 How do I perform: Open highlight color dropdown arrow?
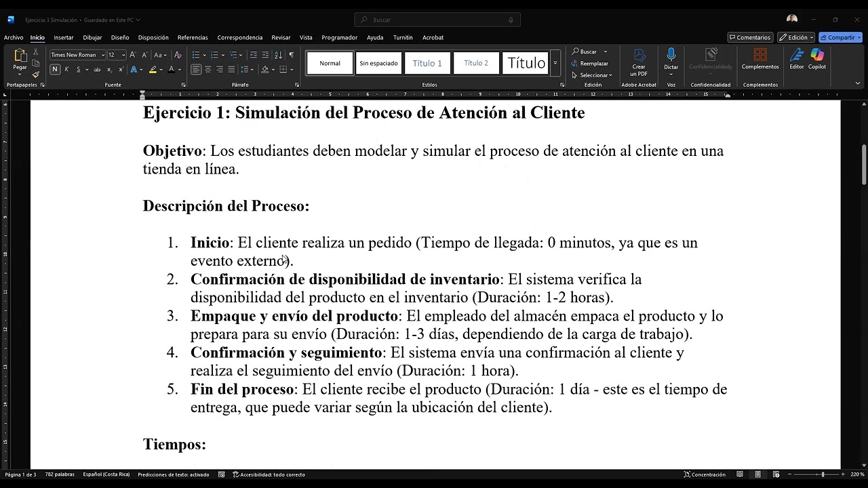click(x=161, y=69)
